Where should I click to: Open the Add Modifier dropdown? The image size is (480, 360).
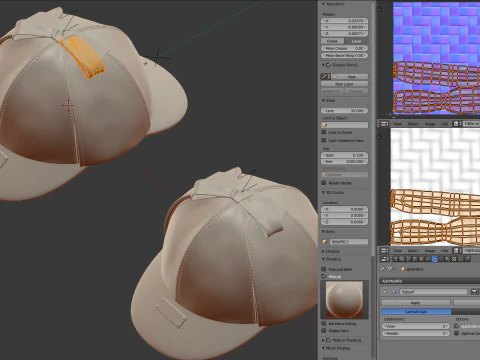pos(430,281)
